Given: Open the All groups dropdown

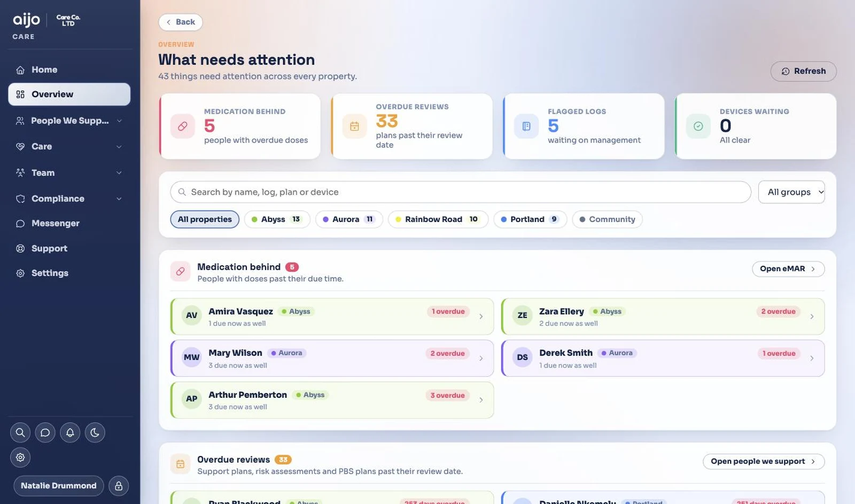Looking at the screenshot, I should point(791,192).
